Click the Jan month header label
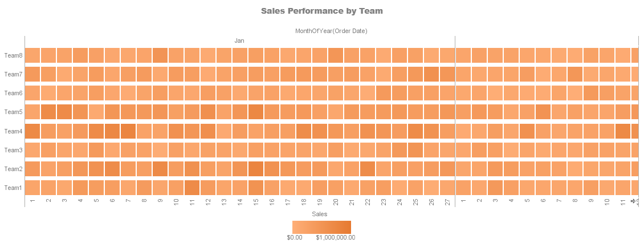This screenshot has height=247, width=644. pyautogui.click(x=239, y=41)
